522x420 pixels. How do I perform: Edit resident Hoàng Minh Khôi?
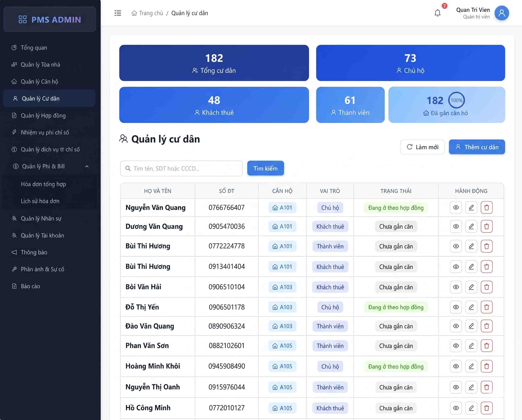471,366
